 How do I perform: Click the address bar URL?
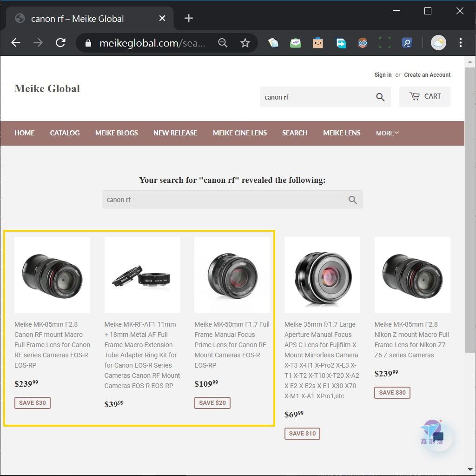[152, 43]
